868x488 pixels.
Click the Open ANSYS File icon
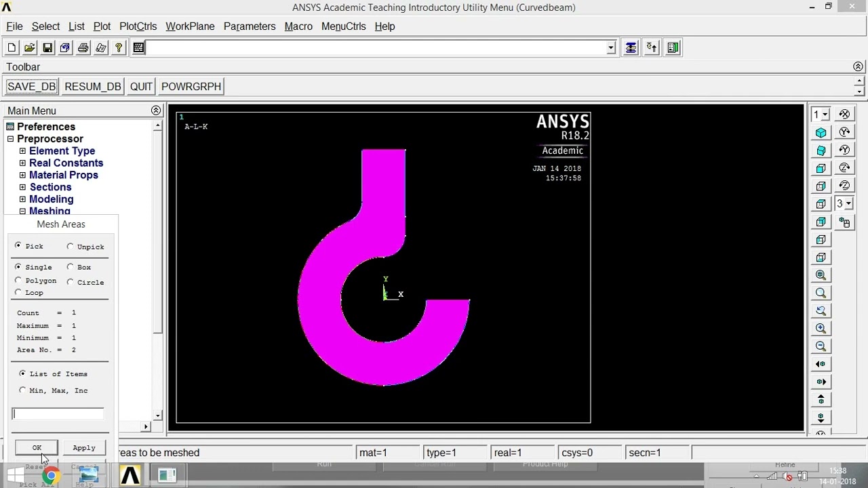(30, 47)
